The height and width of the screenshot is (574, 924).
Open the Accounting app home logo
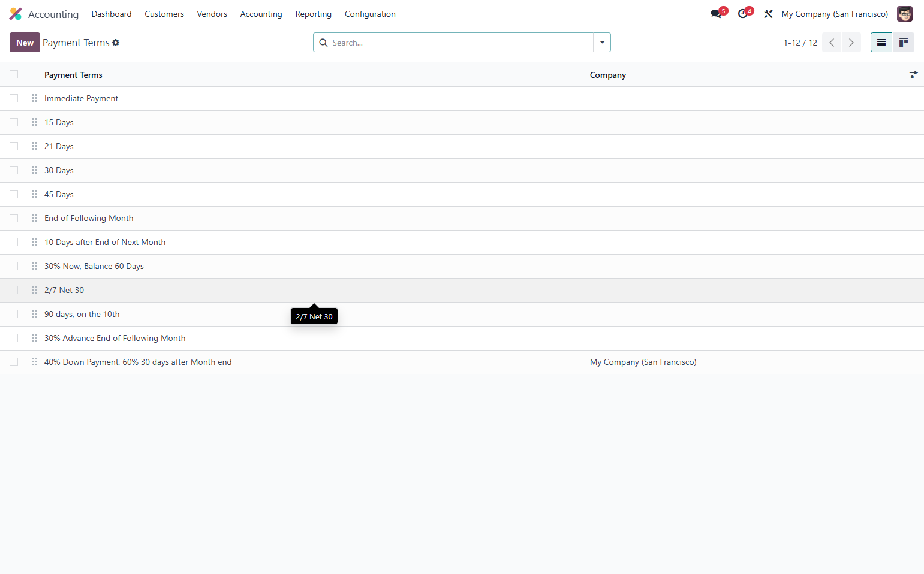tap(16, 14)
